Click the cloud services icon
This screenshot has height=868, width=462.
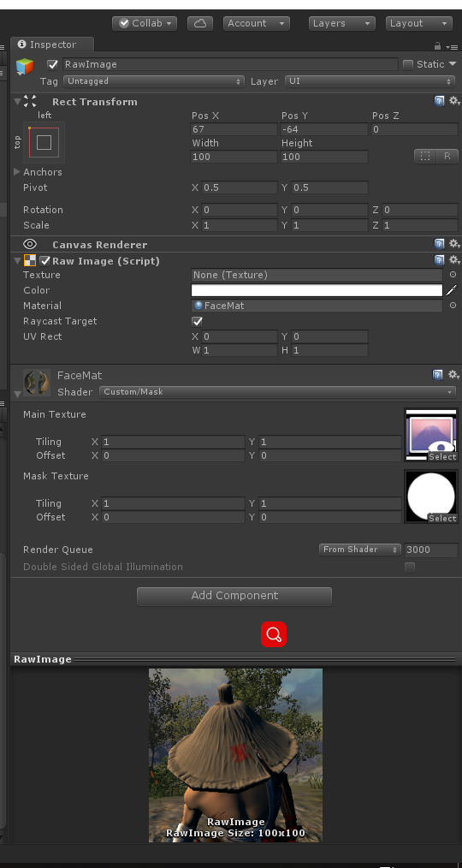[200, 23]
